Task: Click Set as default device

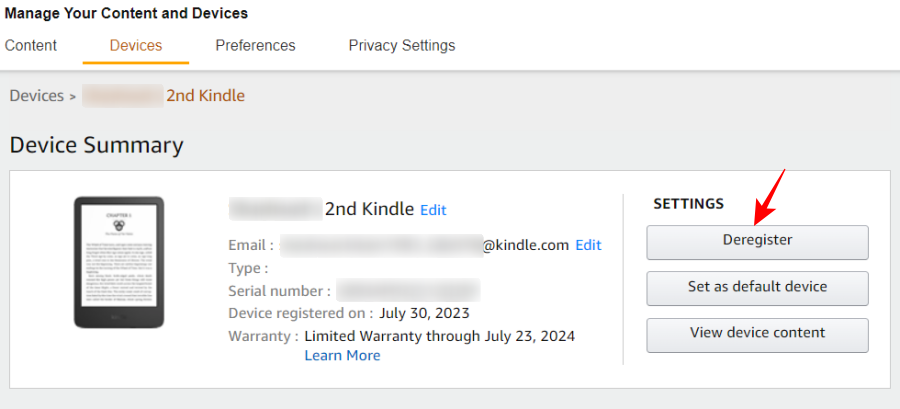Action: pos(757,287)
